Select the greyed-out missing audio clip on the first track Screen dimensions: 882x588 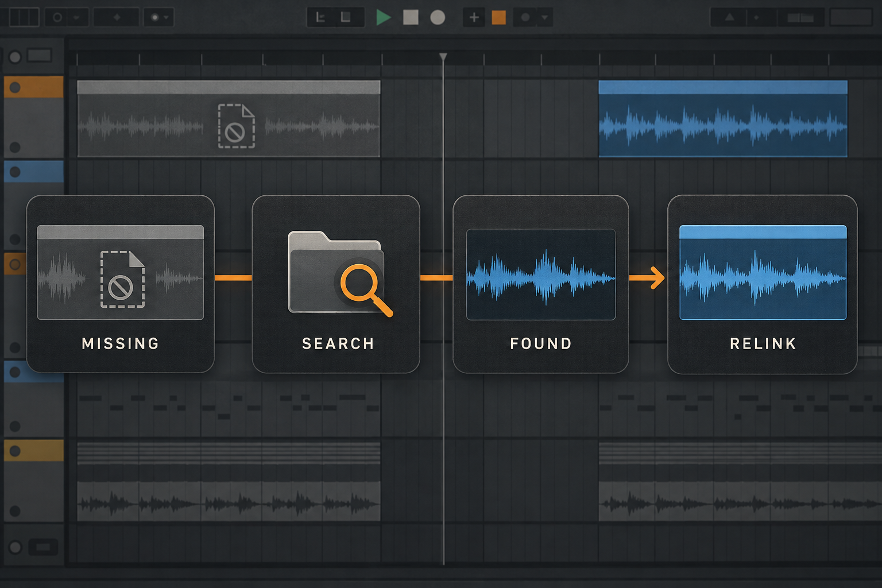coord(229,119)
